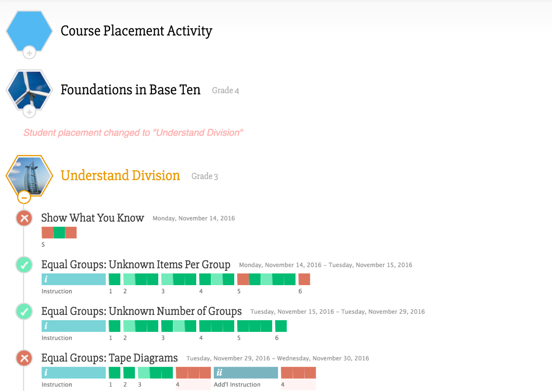Collapse Understand Division with minus button

pos(24,197)
